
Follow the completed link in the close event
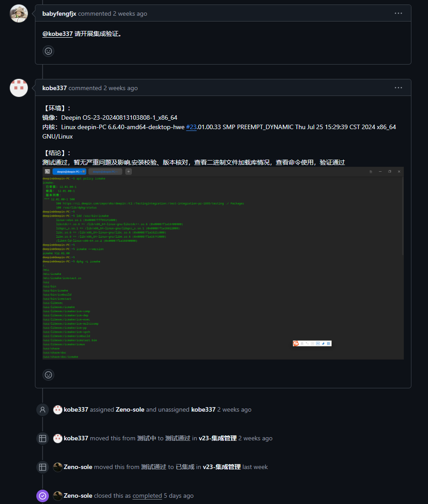click(x=147, y=495)
